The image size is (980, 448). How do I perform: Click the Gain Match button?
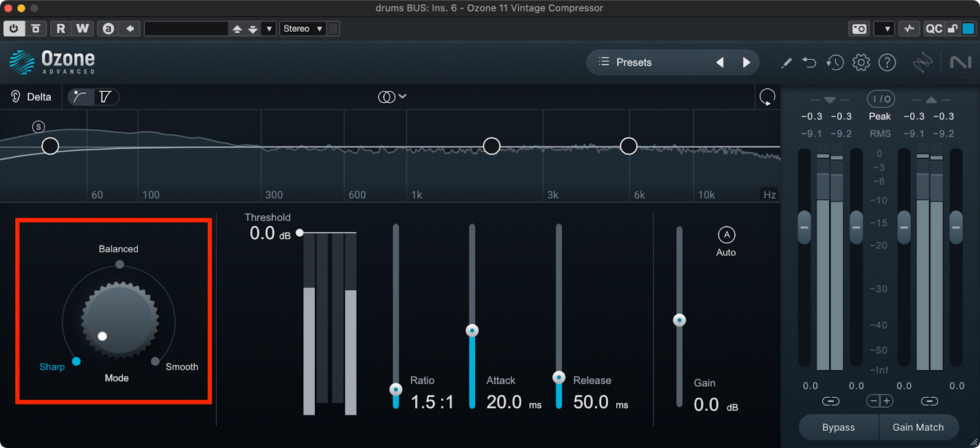918,427
